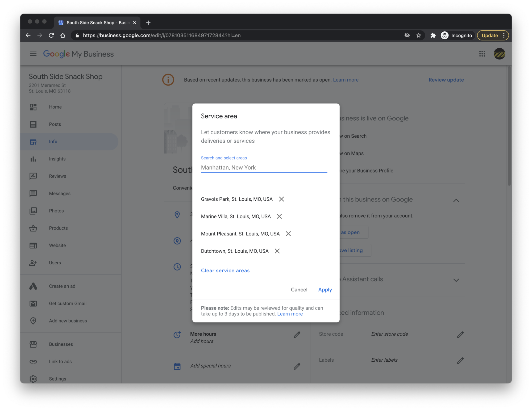This screenshot has height=410, width=532.
Task: Open browser extensions puzzle icon
Action: tap(433, 35)
